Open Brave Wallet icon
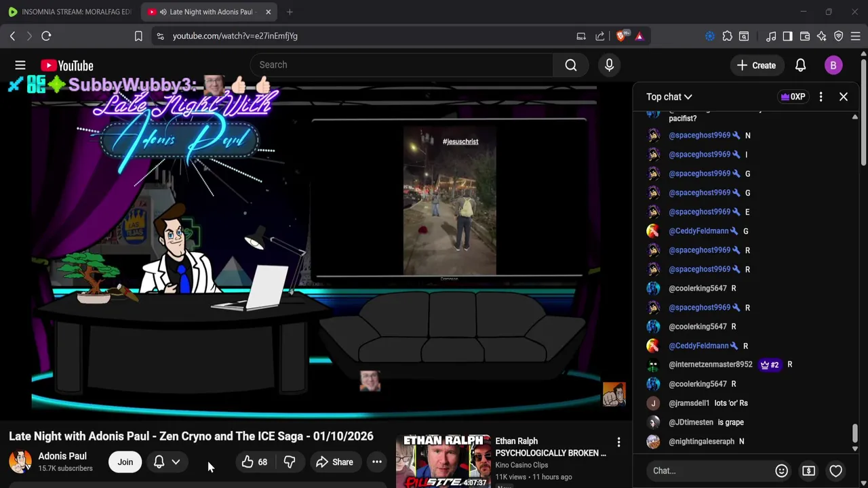 click(x=805, y=36)
